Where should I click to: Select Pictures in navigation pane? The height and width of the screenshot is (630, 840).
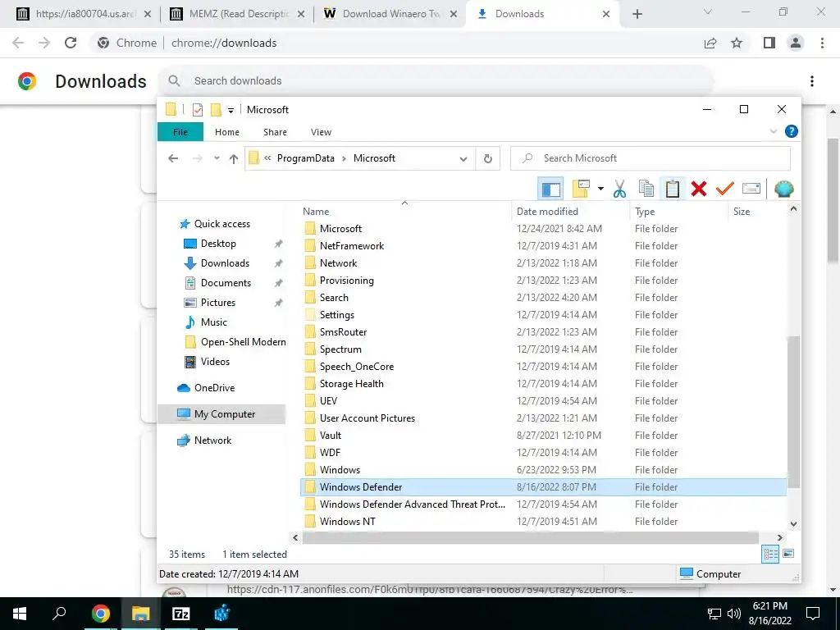[218, 303]
